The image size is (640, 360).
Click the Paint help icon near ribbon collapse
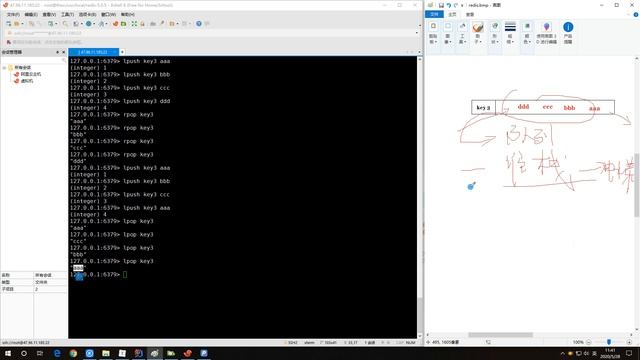click(x=636, y=14)
